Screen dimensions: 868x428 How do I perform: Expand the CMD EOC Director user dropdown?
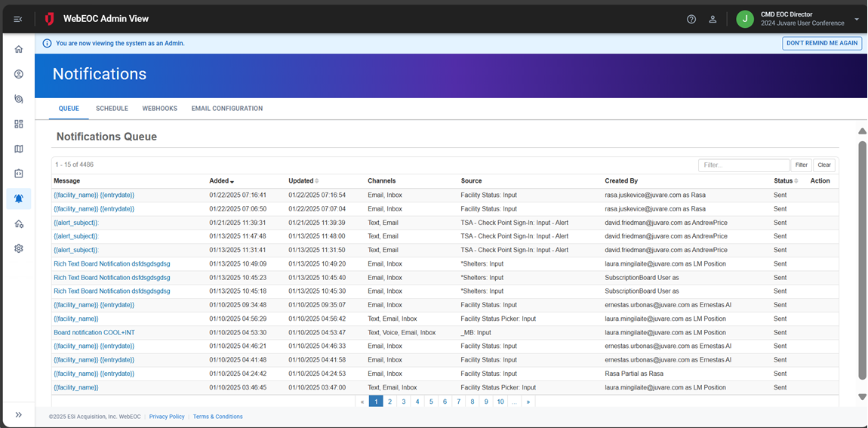tap(857, 19)
